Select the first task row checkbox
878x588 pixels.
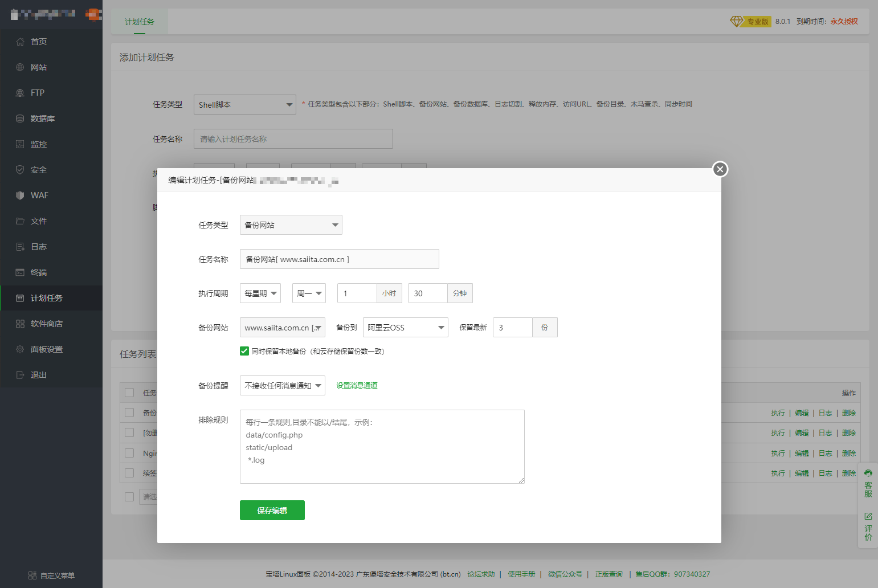pyautogui.click(x=129, y=413)
